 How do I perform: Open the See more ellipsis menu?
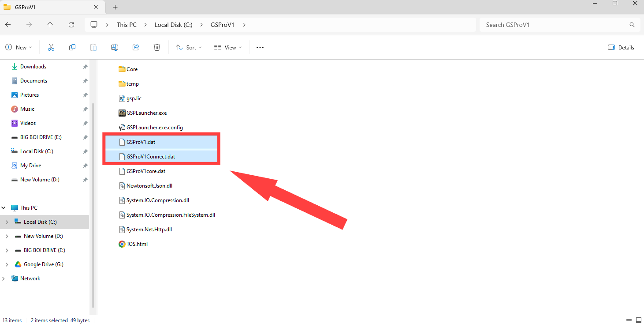[x=260, y=47]
